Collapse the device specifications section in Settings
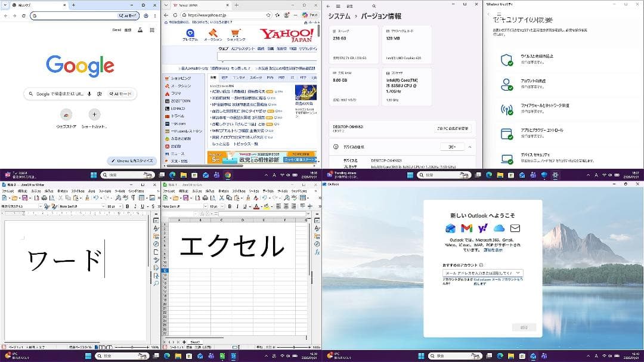Screen dimensions: 644x362 (x=469, y=147)
